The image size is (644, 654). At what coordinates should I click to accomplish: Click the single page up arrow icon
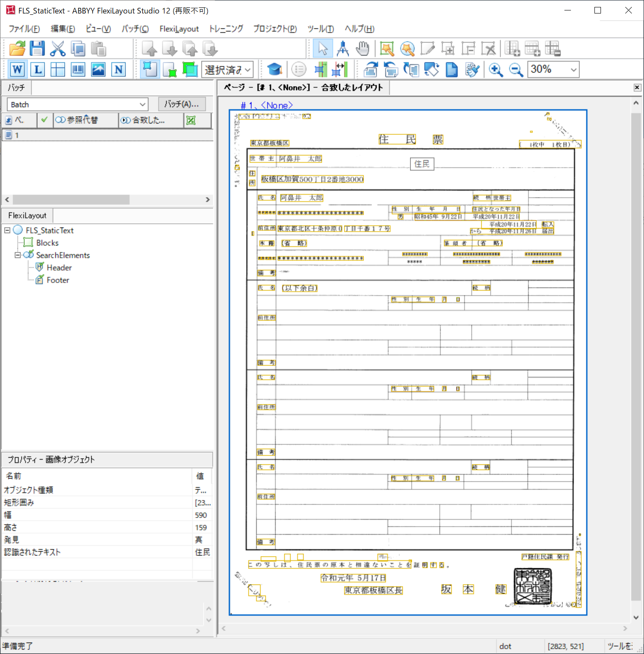150,48
